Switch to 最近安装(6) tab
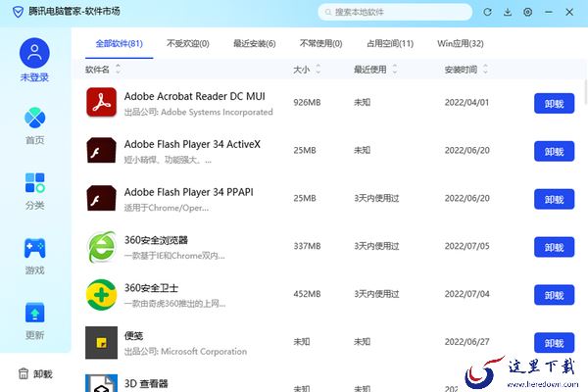The image size is (588, 392). click(x=254, y=44)
